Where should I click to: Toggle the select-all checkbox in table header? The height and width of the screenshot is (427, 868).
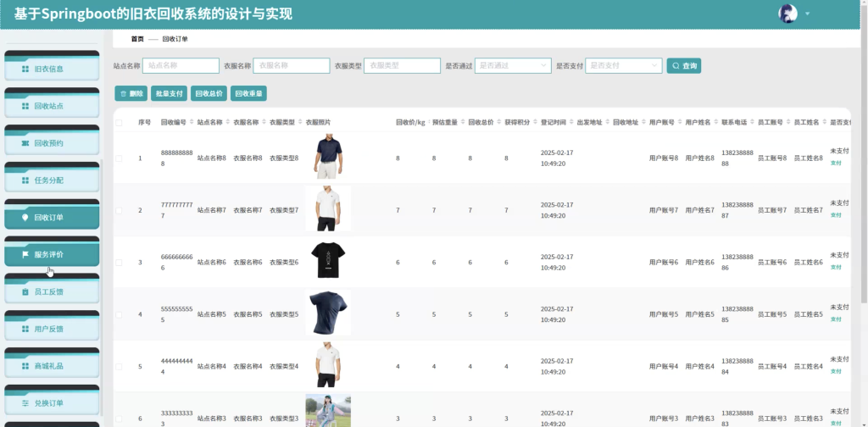pos(119,123)
